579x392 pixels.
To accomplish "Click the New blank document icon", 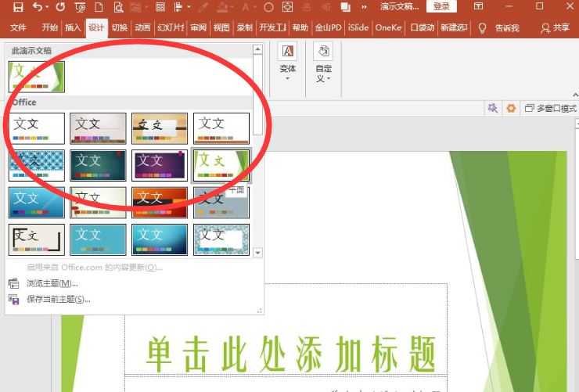I will [x=99, y=6].
